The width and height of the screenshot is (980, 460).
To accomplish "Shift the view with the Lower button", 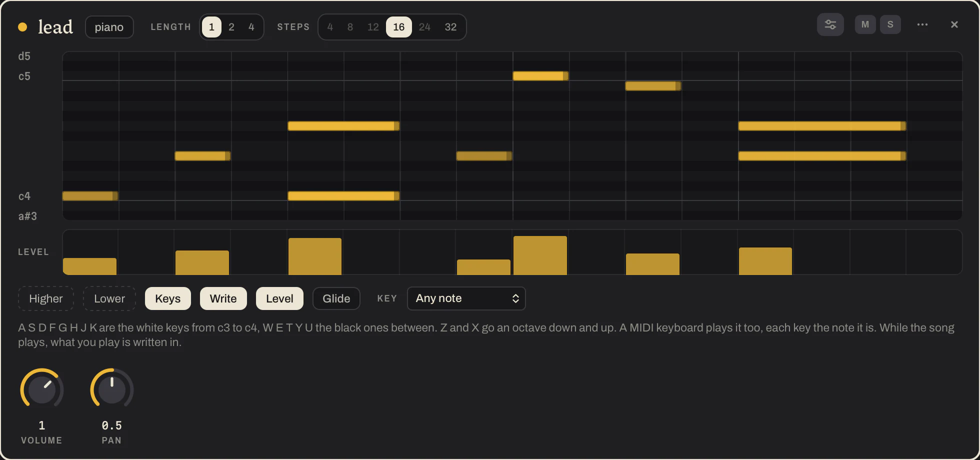I will click(109, 298).
